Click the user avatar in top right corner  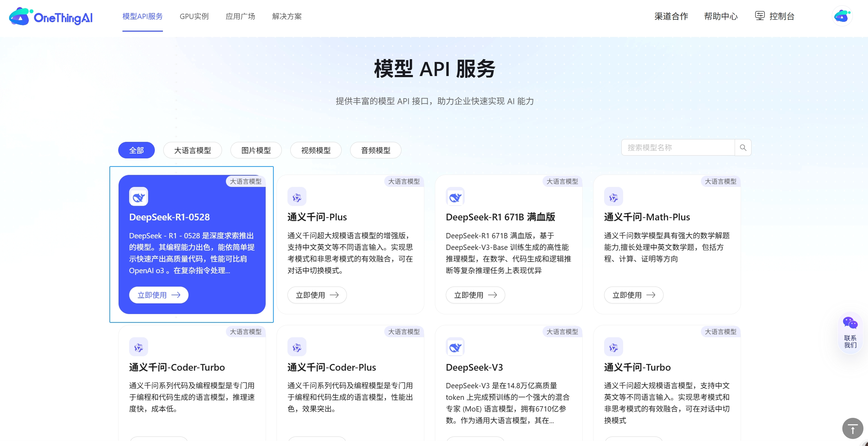(842, 15)
